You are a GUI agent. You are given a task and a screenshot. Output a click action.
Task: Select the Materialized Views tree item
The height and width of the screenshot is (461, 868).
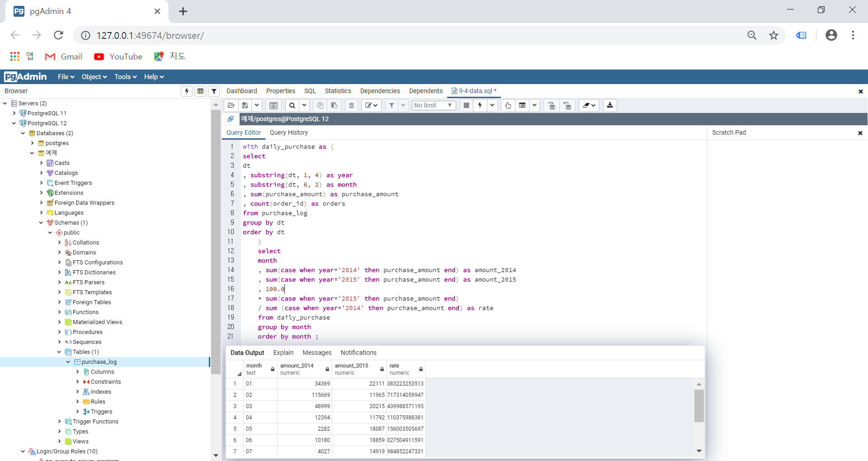point(97,322)
